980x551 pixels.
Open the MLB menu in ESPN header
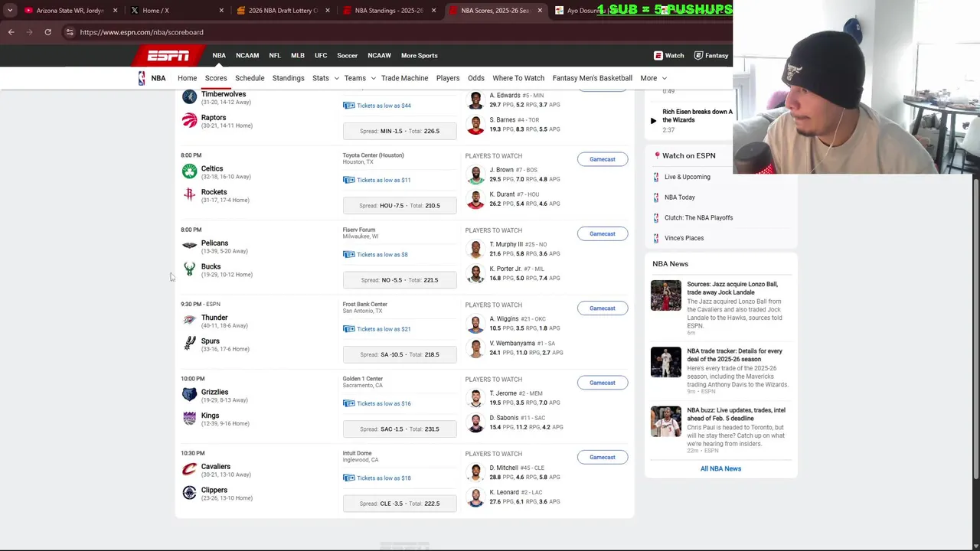tap(298, 55)
